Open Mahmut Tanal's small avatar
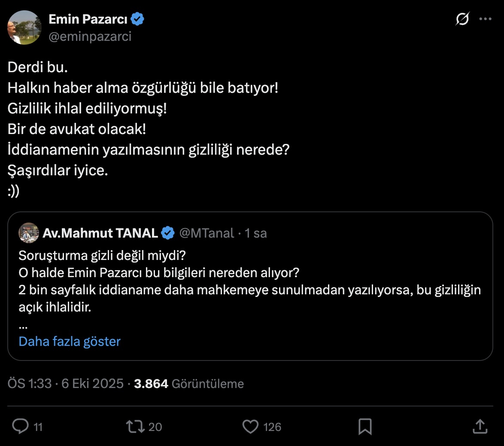This screenshot has height=446, width=504. click(x=29, y=233)
